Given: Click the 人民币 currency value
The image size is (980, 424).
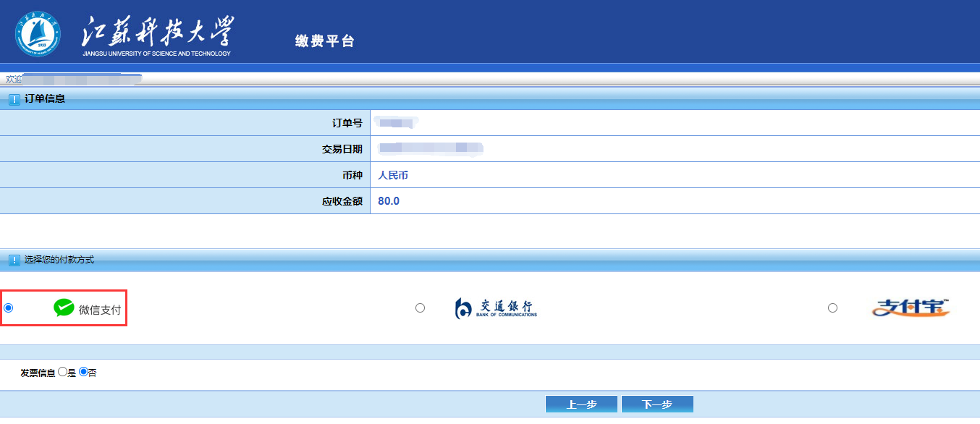Looking at the screenshot, I should pyautogui.click(x=393, y=175).
